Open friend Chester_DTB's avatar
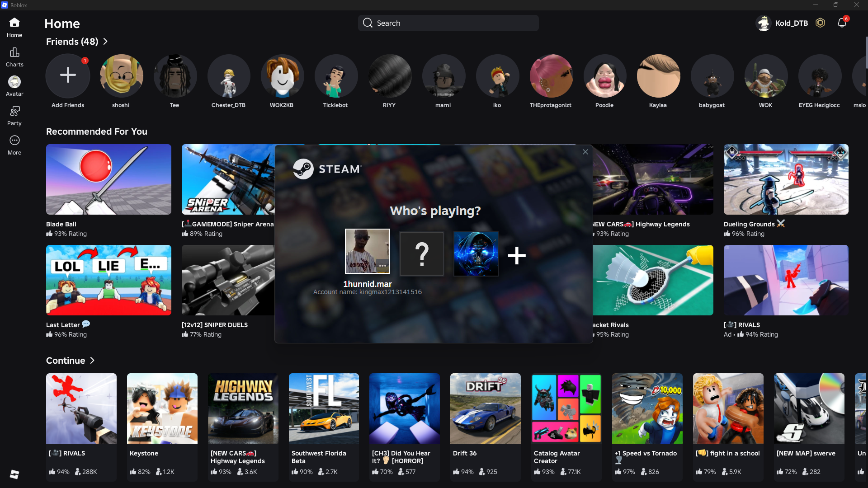The height and width of the screenshot is (488, 868). (x=229, y=76)
